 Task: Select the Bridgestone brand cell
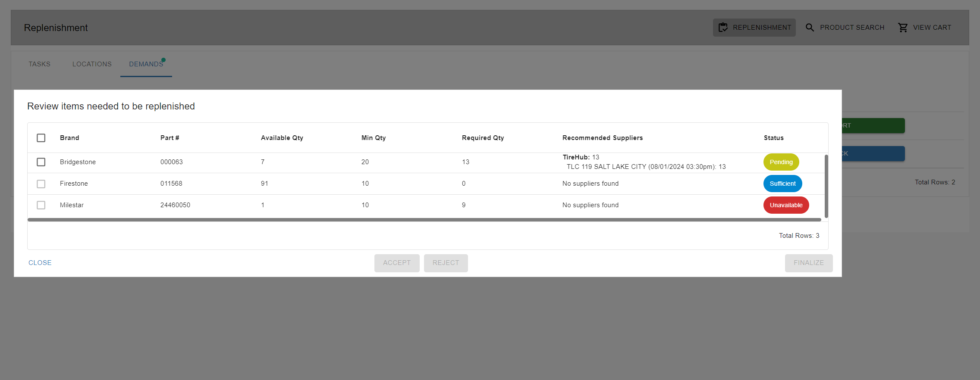[x=78, y=162]
